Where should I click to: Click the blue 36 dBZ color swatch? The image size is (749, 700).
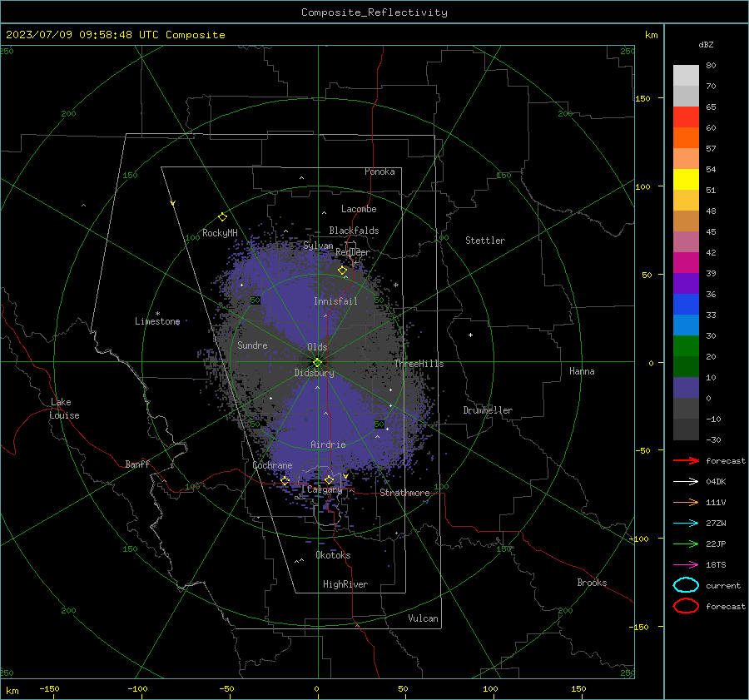pos(687,305)
